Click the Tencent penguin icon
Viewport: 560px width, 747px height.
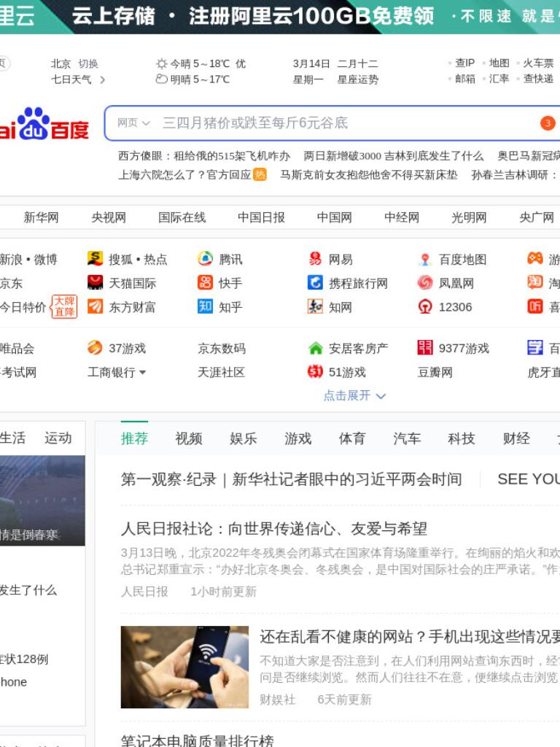(205, 259)
